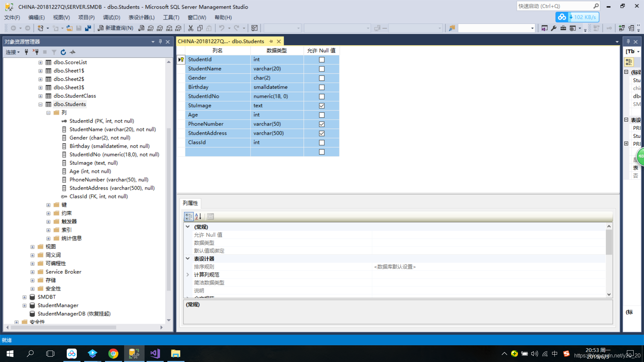The width and height of the screenshot is (644, 362).
Task: Toggle Allow Null for Birthday
Action: tap(322, 87)
